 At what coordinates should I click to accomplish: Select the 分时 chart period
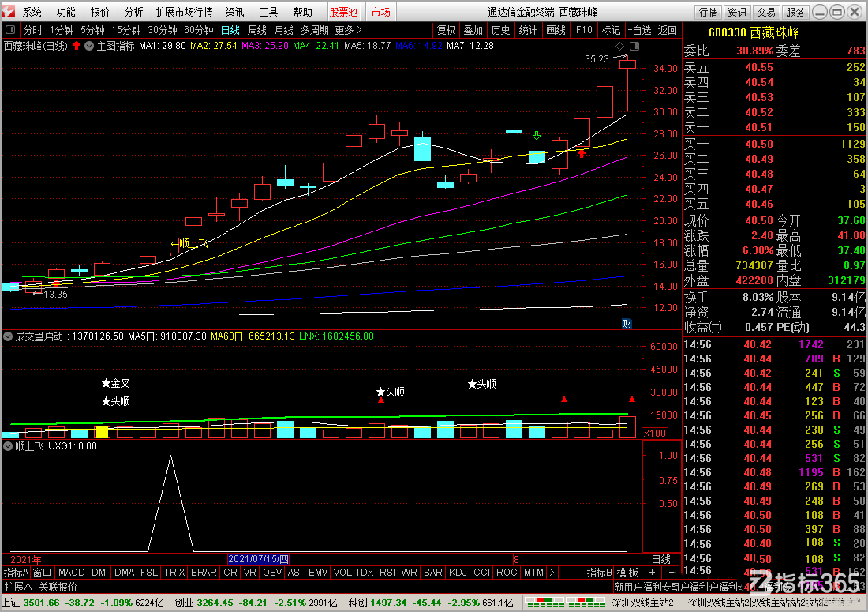(32, 30)
